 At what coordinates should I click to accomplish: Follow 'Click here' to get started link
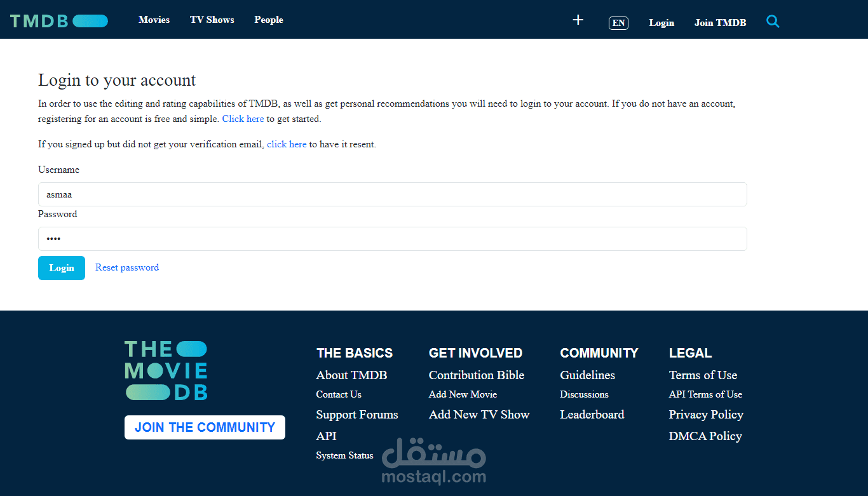[x=243, y=119]
